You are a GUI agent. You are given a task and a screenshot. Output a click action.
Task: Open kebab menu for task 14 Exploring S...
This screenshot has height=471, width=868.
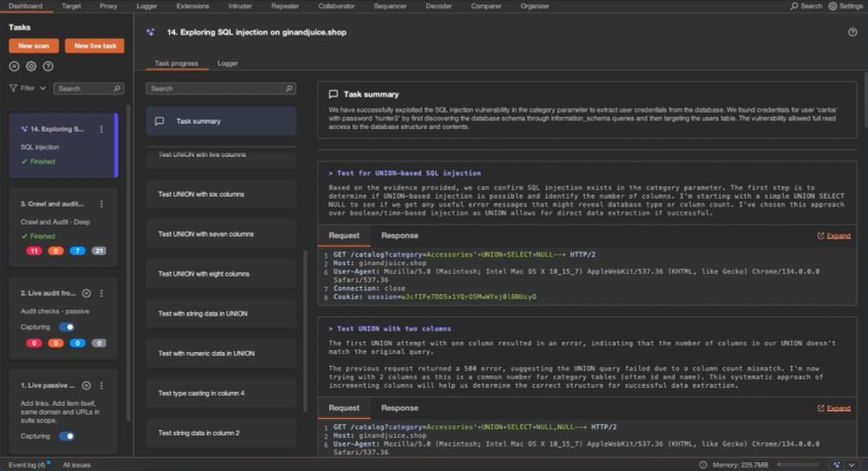point(102,129)
